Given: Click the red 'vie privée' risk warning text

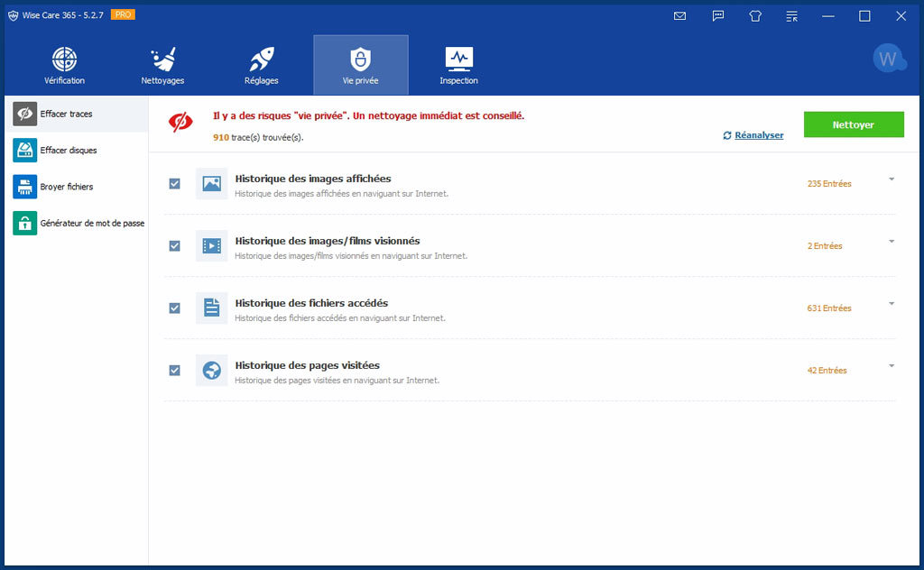Looking at the screenshot, I should tap(368, 116).
